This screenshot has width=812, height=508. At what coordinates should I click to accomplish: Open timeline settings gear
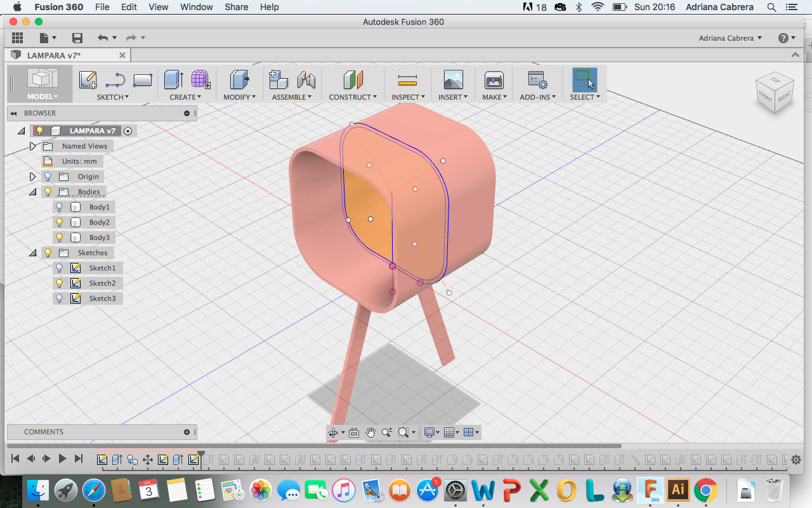(797, 459)
